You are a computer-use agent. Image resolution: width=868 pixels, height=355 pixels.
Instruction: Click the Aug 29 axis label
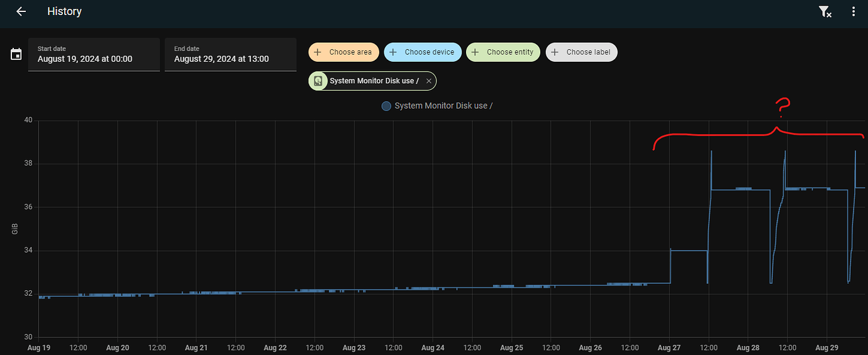[x=827, y=347]
